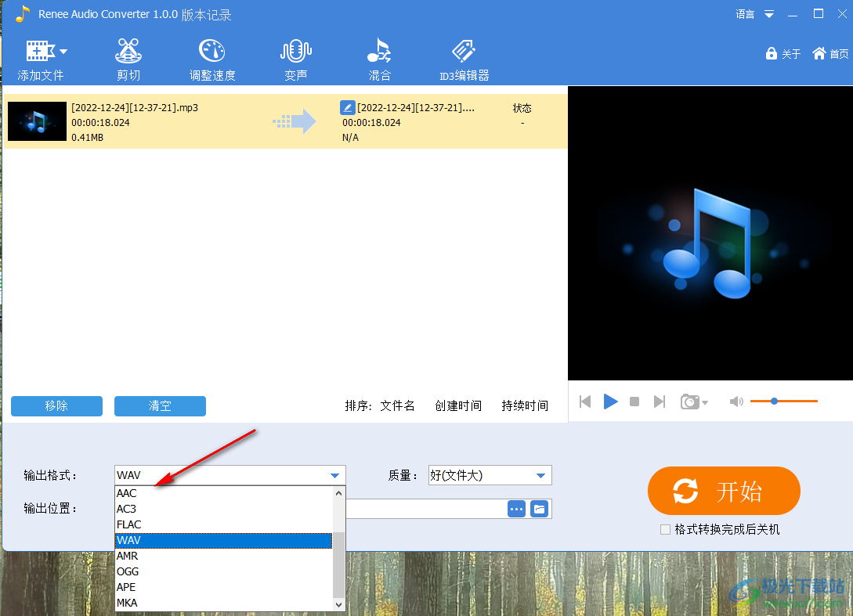Open the ID3编辑器 tag editor
Image resolution: width=853 pixels, height=616 pixels.
pyautogui.click(x=463, y=57)
